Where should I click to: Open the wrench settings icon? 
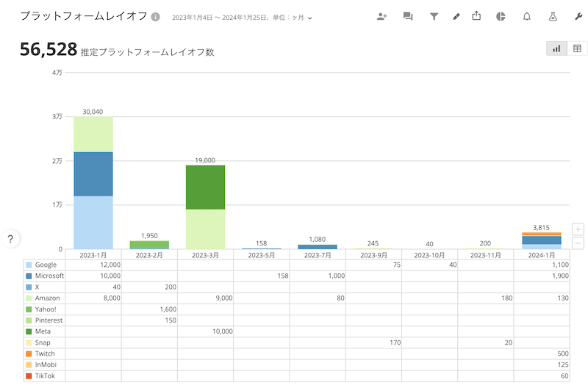pos(578,16)
